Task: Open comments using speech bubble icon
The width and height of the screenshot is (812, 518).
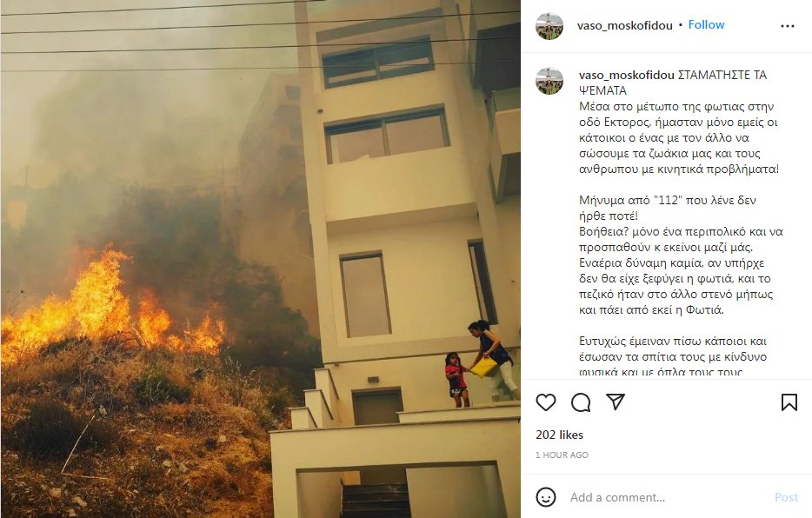Action: pyautogui.click(x=581, y=402)
